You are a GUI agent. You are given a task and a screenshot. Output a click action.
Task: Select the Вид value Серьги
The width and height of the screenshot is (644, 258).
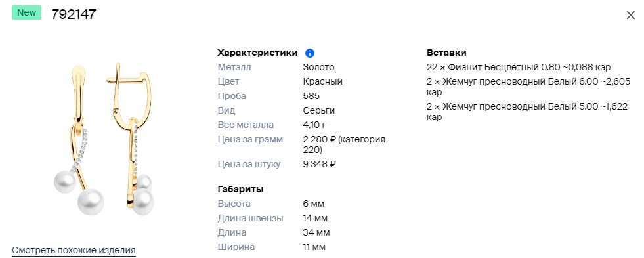[x=319, y=110]
